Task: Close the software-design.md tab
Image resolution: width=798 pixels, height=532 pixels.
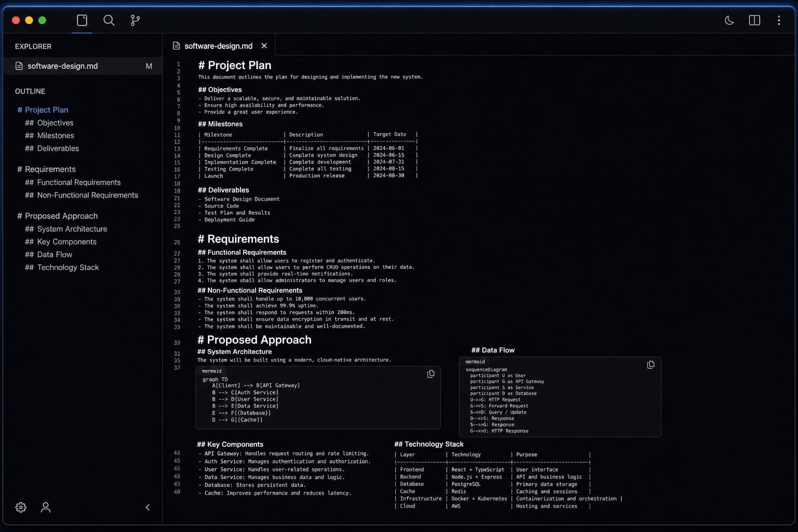Action: pyautogui.click(x=264, y=46)
